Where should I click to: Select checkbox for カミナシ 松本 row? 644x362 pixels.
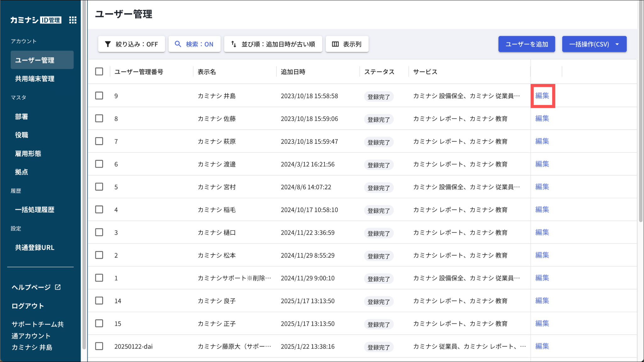(x=99, y=255)
